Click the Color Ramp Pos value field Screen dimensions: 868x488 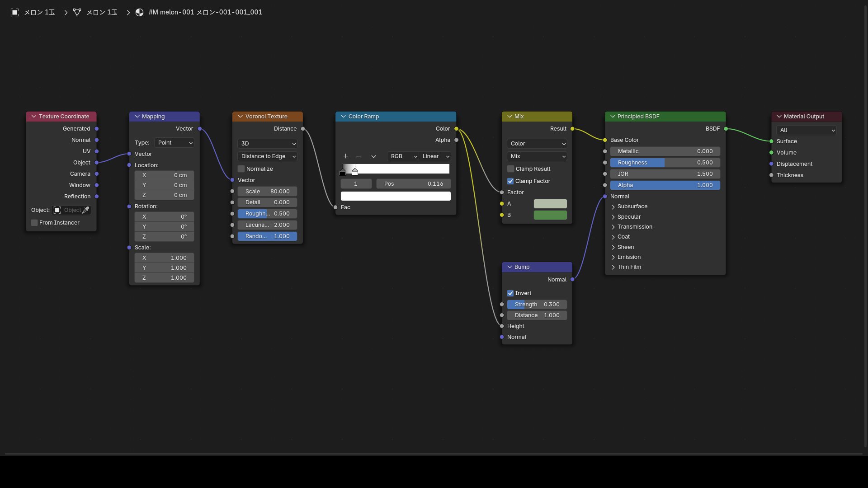coord(413,184)
